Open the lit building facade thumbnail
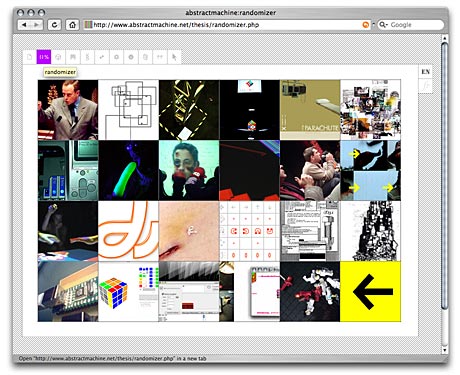This screenshot has width=460, height=375. point(68,291)
